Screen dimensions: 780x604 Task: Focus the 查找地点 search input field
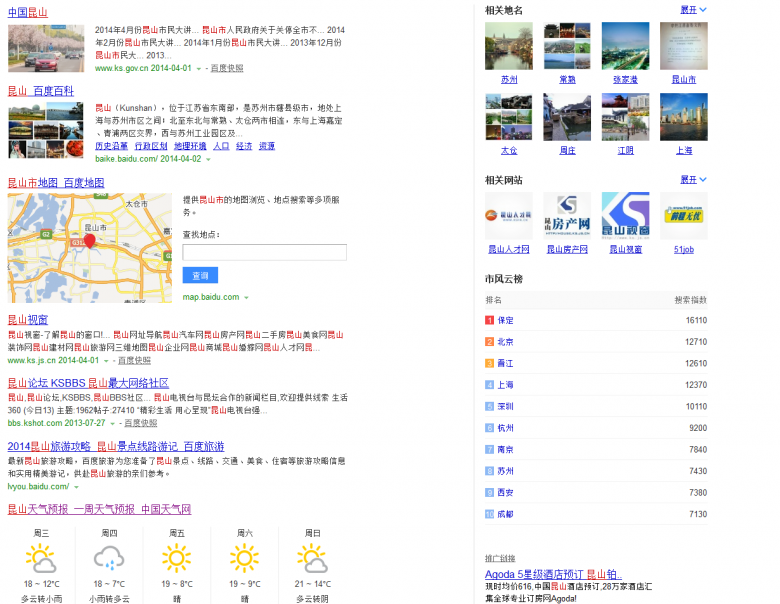(x=265, y=252)
